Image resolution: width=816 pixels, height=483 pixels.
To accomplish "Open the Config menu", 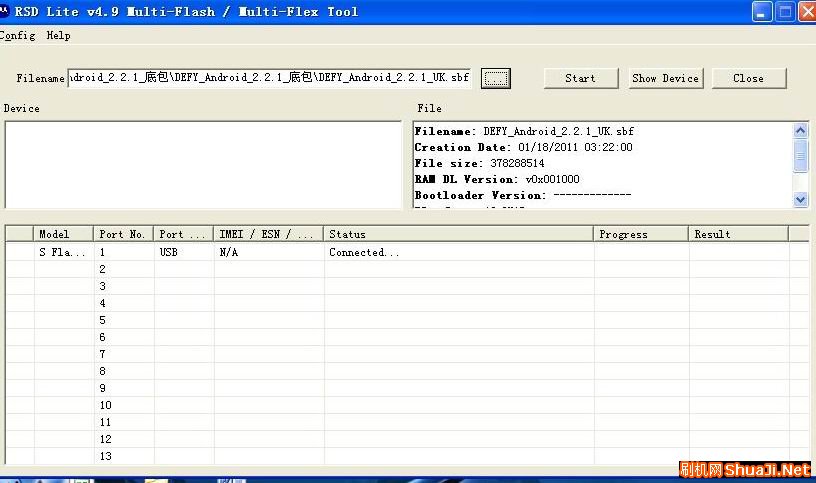I will 18,35.
